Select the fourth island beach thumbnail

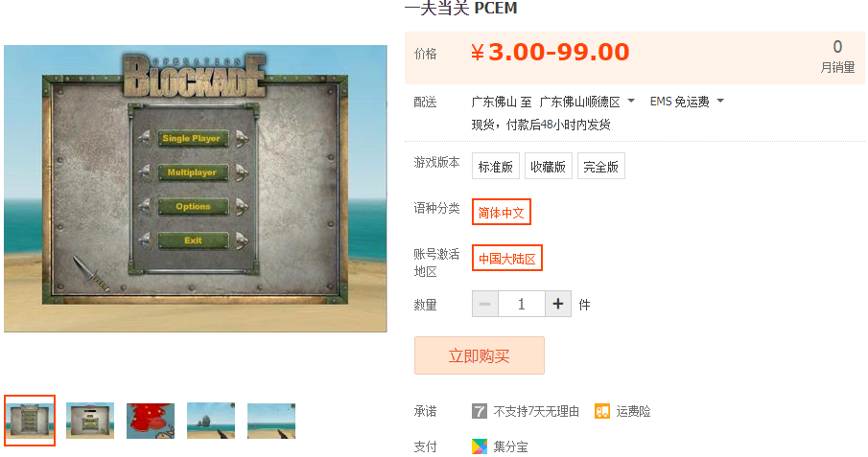click(x=211, y=421)
